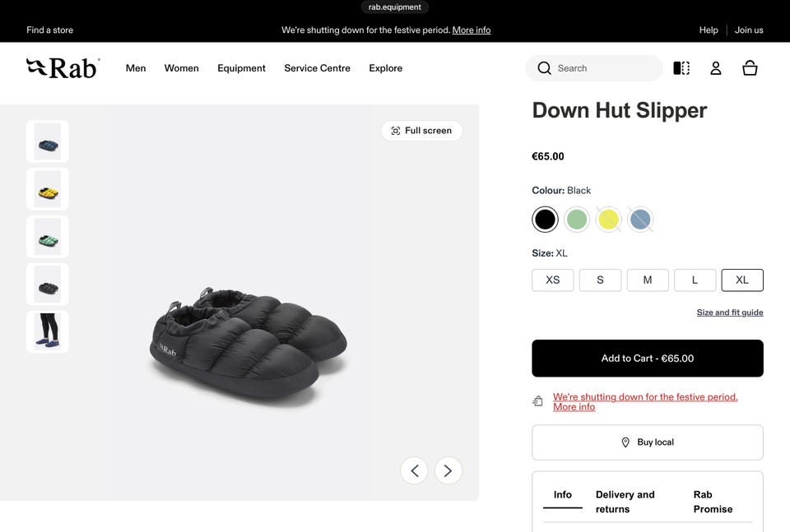Open the compare products icon
This screenshot has height=532, width=790.
click(681, 68)
